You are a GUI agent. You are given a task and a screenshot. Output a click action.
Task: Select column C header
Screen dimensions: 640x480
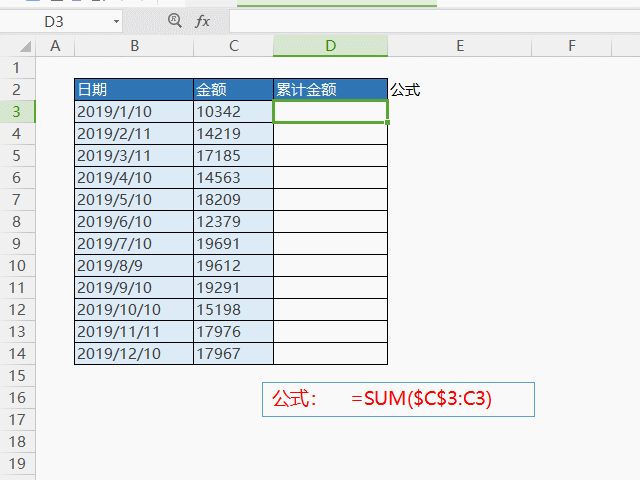(233, 46)
